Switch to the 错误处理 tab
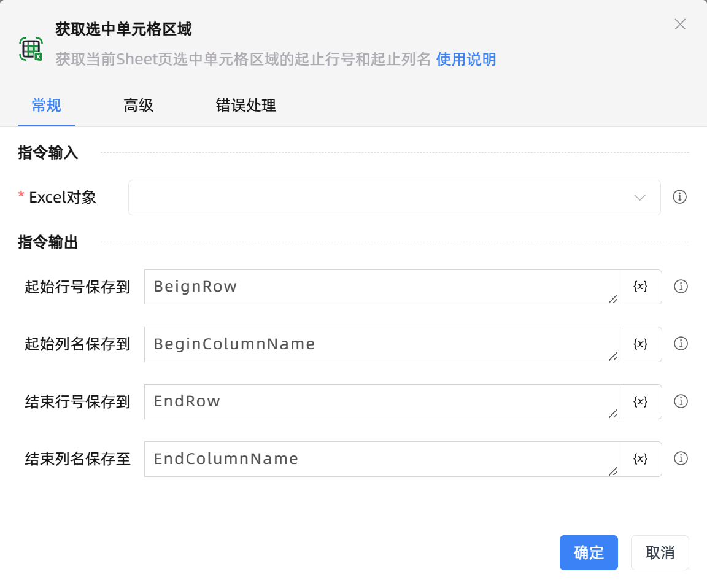Image resolution: width=707 pixels, height=588 pixels. (x=245, y=106)
